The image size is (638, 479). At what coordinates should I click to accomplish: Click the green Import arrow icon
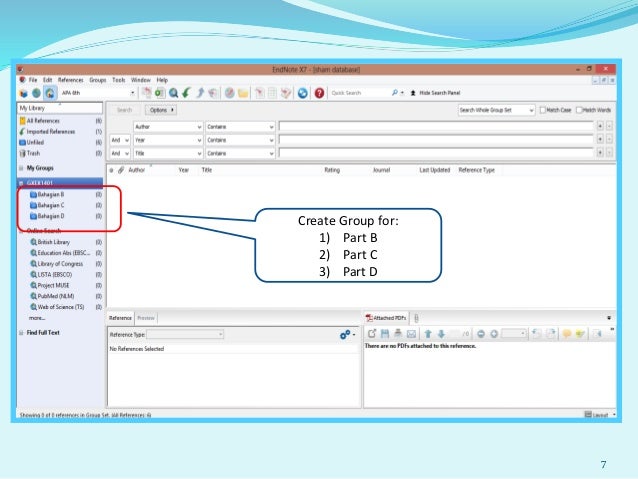(x=187, y=93)
